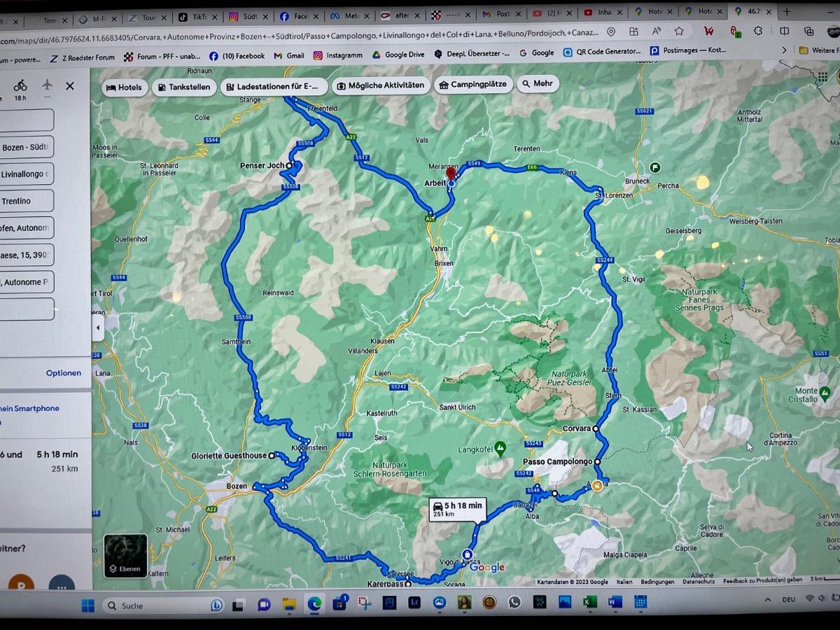840x630 pixels.
Task: Click the Langkofel green park marker
Action: (x=500, y=447)
